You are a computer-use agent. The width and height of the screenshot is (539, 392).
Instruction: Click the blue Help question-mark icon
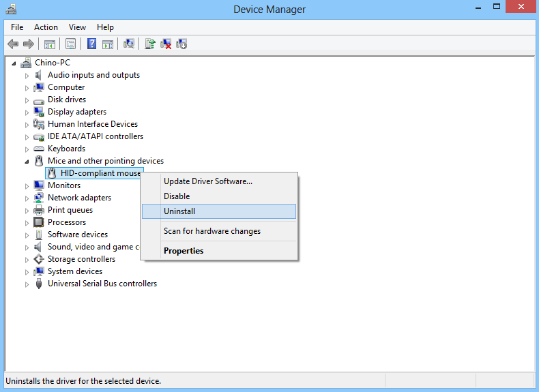91,44
